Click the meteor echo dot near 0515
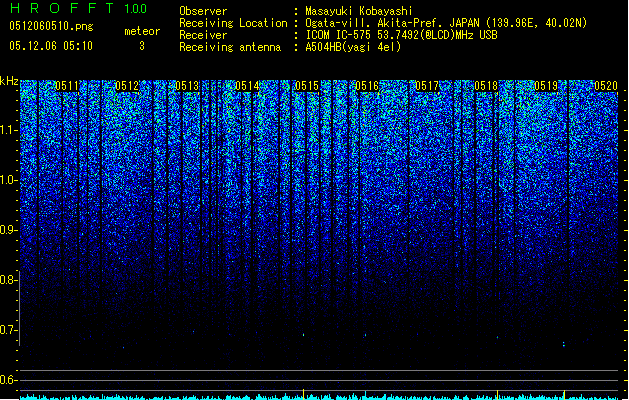 tap(303, 335)
